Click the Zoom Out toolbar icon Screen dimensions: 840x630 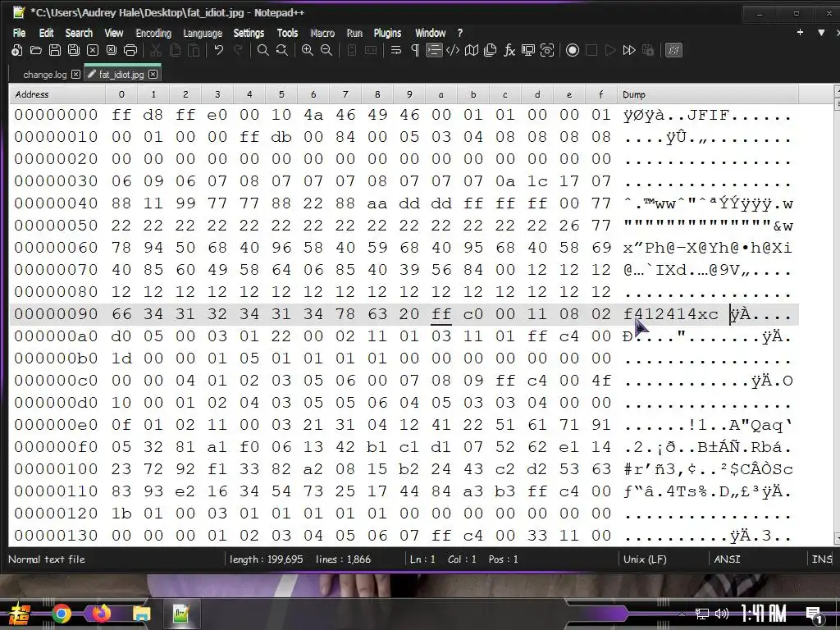[x=326, y=50]
